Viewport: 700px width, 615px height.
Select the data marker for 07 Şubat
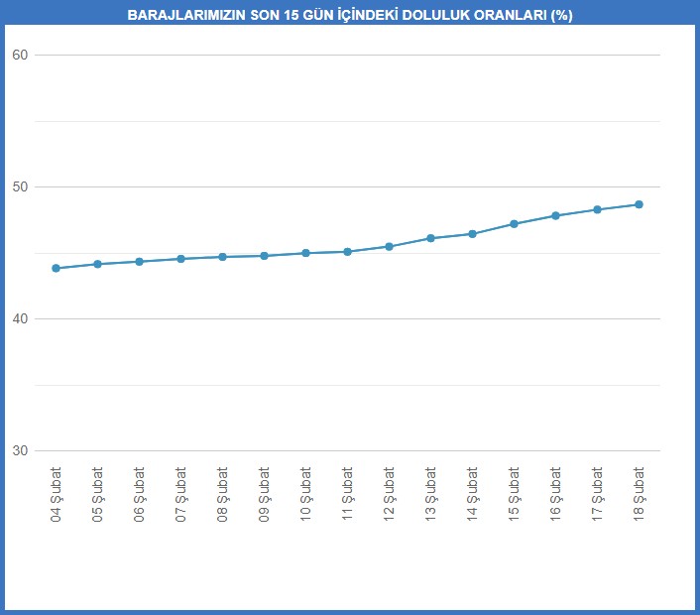coord(180,259)
